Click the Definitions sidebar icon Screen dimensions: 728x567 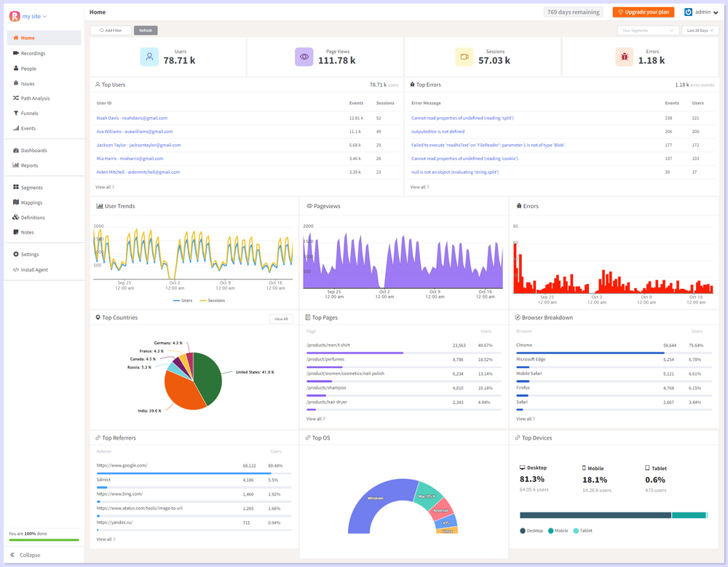point(16,217)
